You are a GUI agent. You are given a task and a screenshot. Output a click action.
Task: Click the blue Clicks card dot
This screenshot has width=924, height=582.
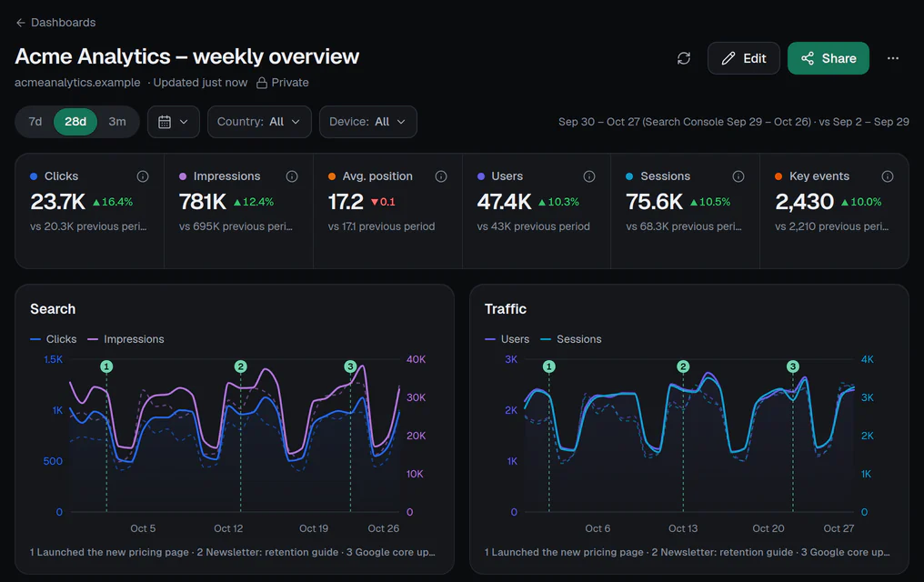pos(34,176)
